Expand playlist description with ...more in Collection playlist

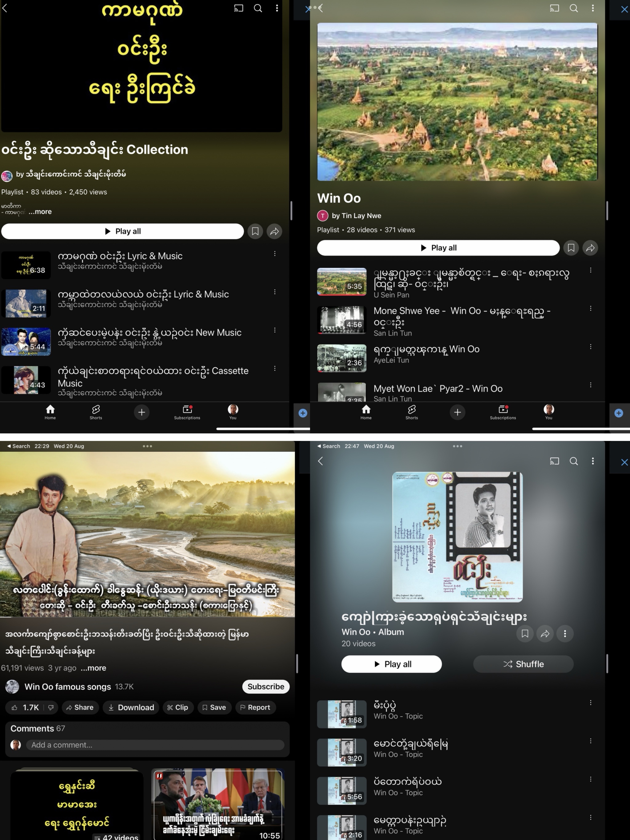point(40,212)
